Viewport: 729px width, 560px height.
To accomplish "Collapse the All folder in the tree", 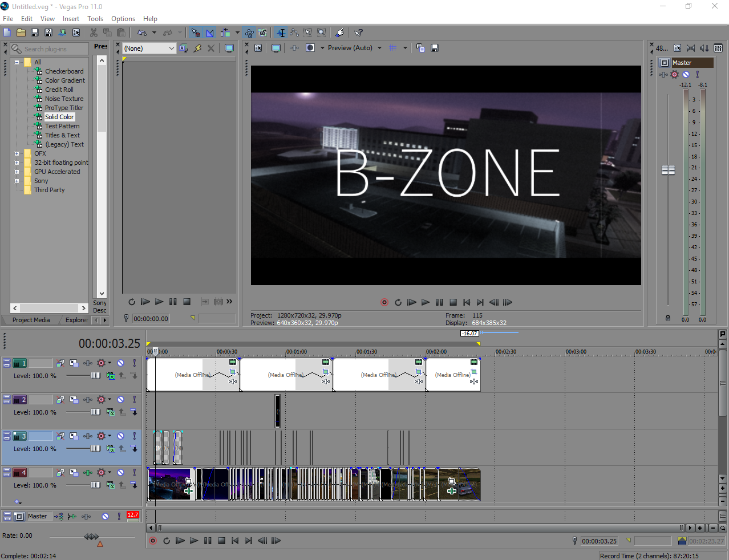I will (x=17, y=62).
